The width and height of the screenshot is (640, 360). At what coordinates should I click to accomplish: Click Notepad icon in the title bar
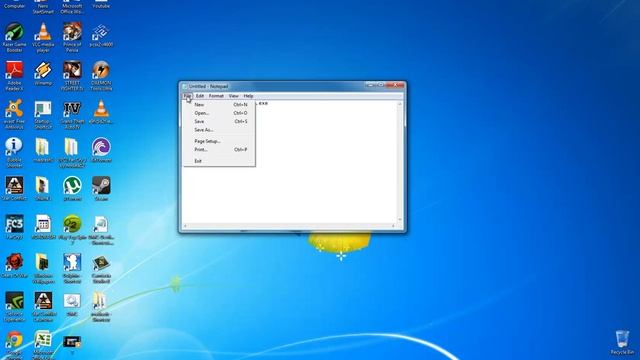tap(184, 87)
